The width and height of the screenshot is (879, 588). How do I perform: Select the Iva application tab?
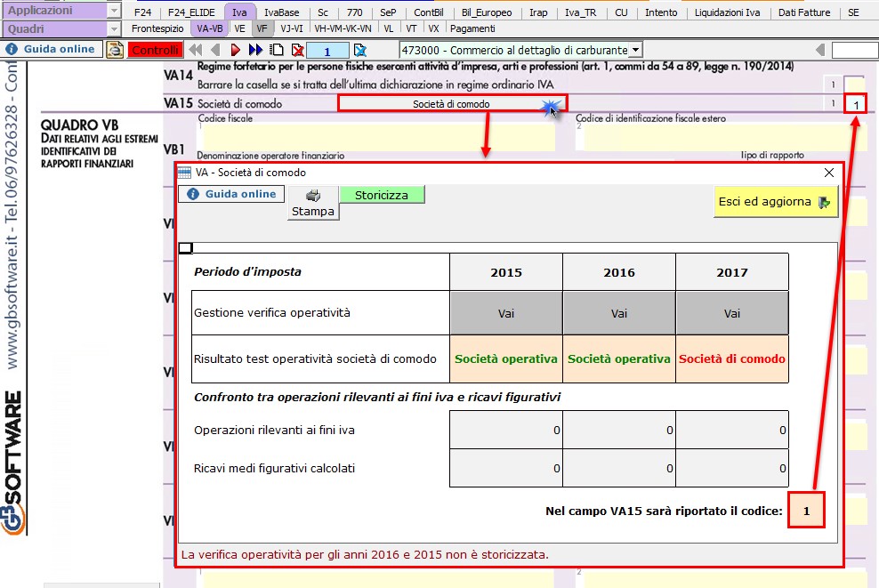click(239, 12)
